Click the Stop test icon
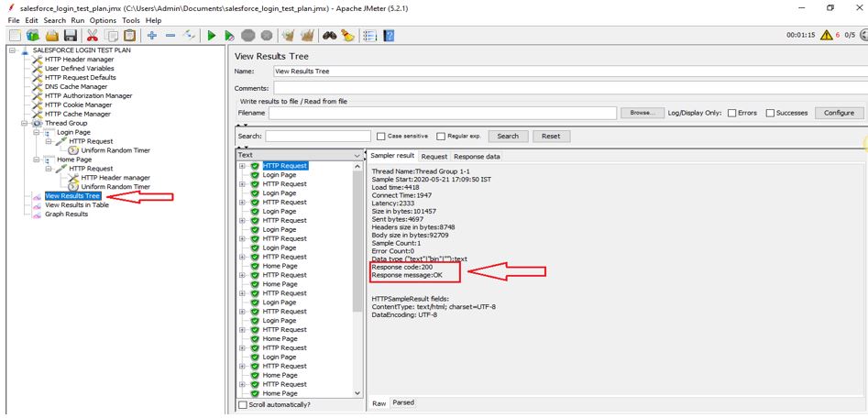This screenshot has height=418, width=868. coord(248,36)
